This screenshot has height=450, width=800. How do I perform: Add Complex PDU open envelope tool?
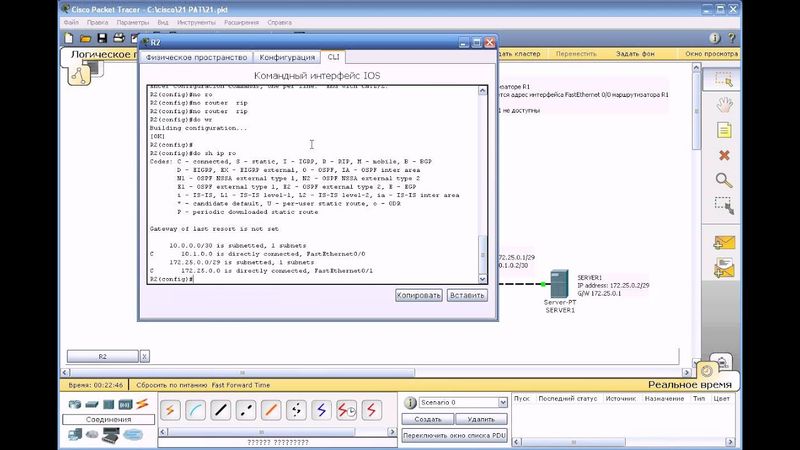pyautogui.click(x=723, y=268)
